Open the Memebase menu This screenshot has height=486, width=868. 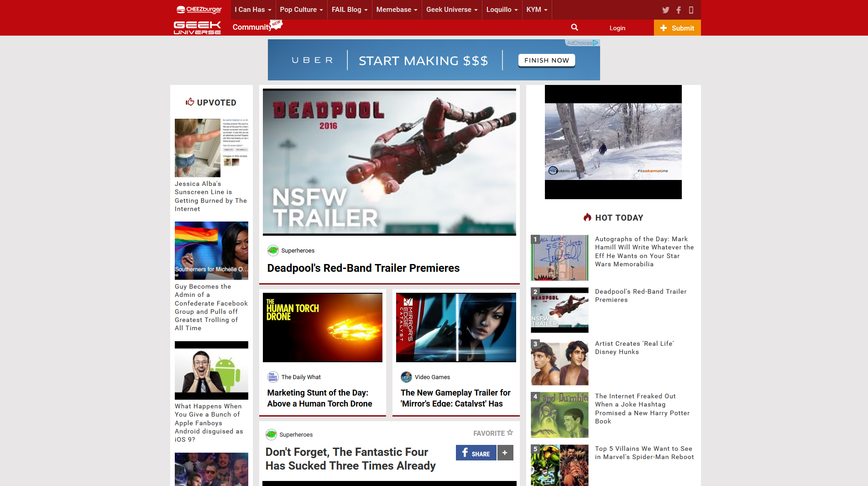click(397, 10)
